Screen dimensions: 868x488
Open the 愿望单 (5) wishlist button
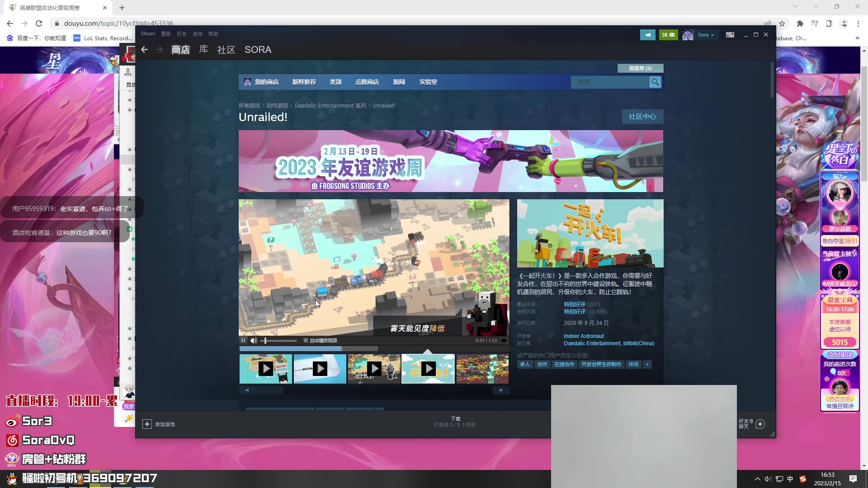coord(640,68)
